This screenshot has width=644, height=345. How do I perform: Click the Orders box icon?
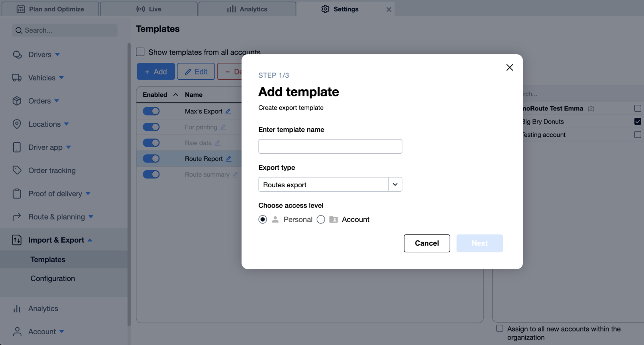[x=17, y=101]
